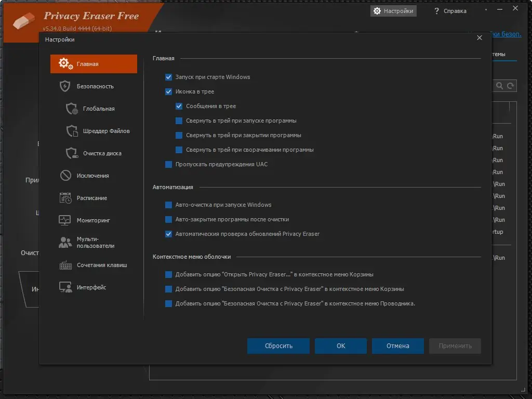The height and width of the screenshot is (399, 532).
Task: Click the Мульти-пользователи people icon
Action: (x=65, y=242)
